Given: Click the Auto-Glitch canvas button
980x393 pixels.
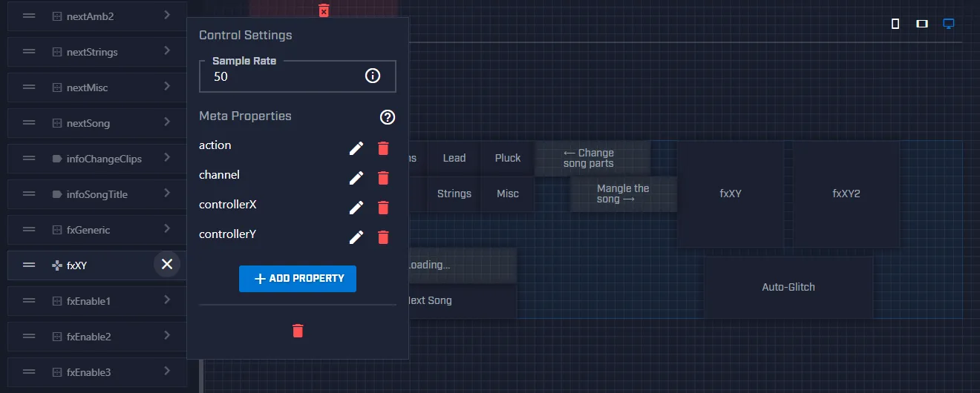Looking at the screenshot, I should point(788,287).
